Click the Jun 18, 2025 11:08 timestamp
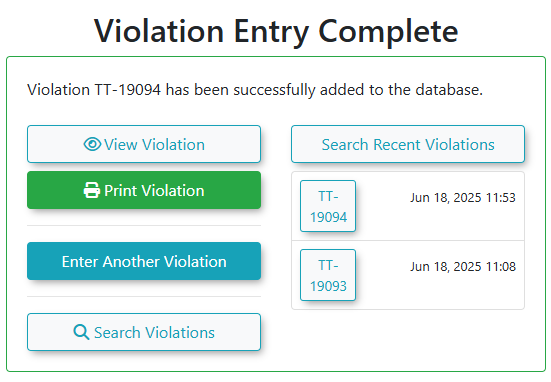This screenshot has width=551, height=382. (463, 266)
